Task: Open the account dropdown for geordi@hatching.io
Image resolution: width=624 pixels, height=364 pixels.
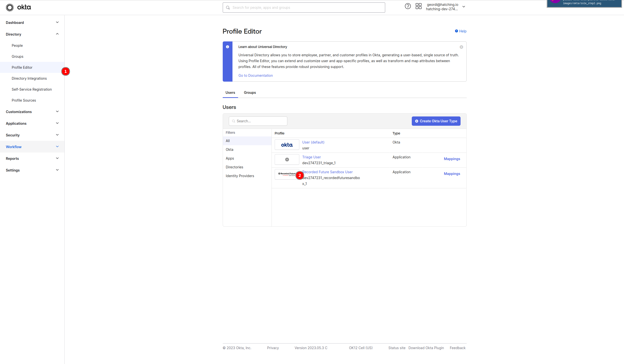Action: [x=464, y=7]
